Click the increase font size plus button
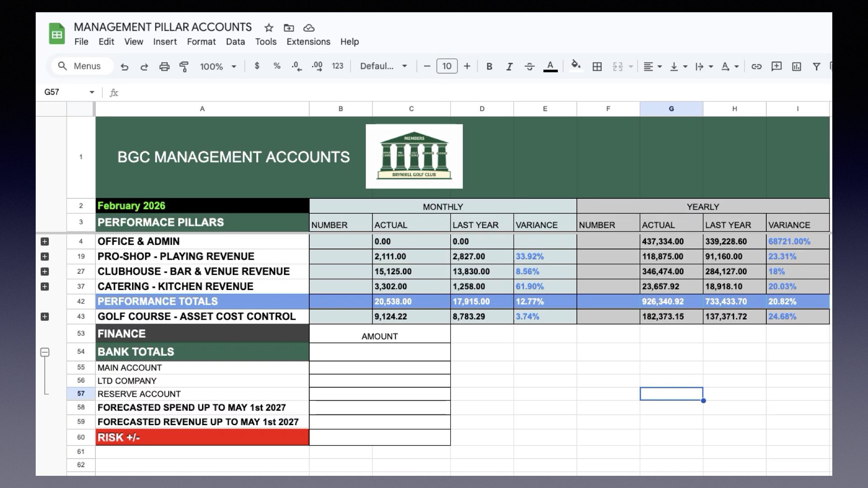The height and width of the screenshot is (488, 868). point(467,66)
